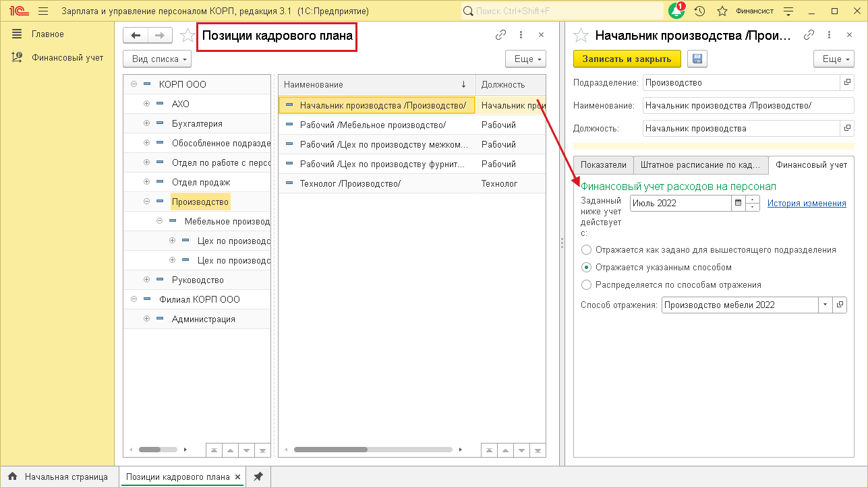The width and height of the screenshot is (868, 488).
Task: Add Позиции кадрового плана to favorites
Action: click(187, 36)
